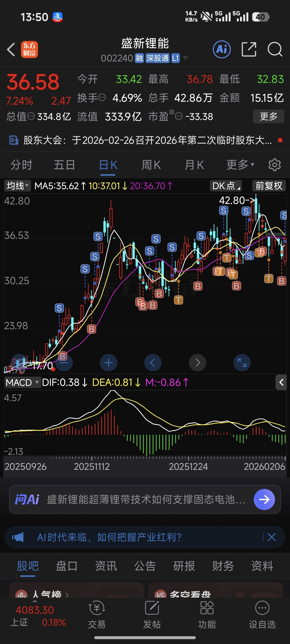Viewport: 290px width, 644px height.
Task: Select the 股吧 tab
Action: coord(28,566)
